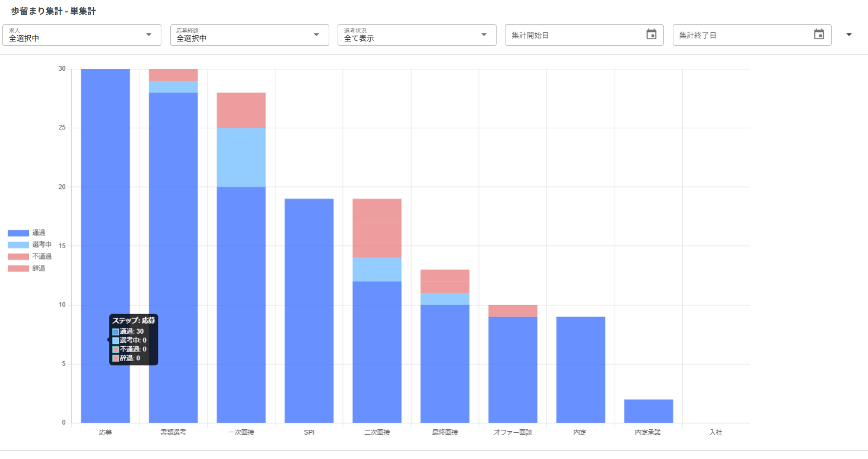This screenshot has height=459, width=868.
Task: Click the 書類選考 blue 通過 bar segment
Action: 173,258
